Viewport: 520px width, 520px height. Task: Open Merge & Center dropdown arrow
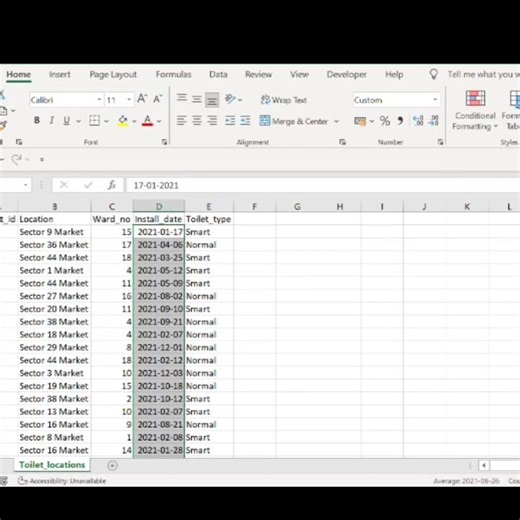click(336, 121)
